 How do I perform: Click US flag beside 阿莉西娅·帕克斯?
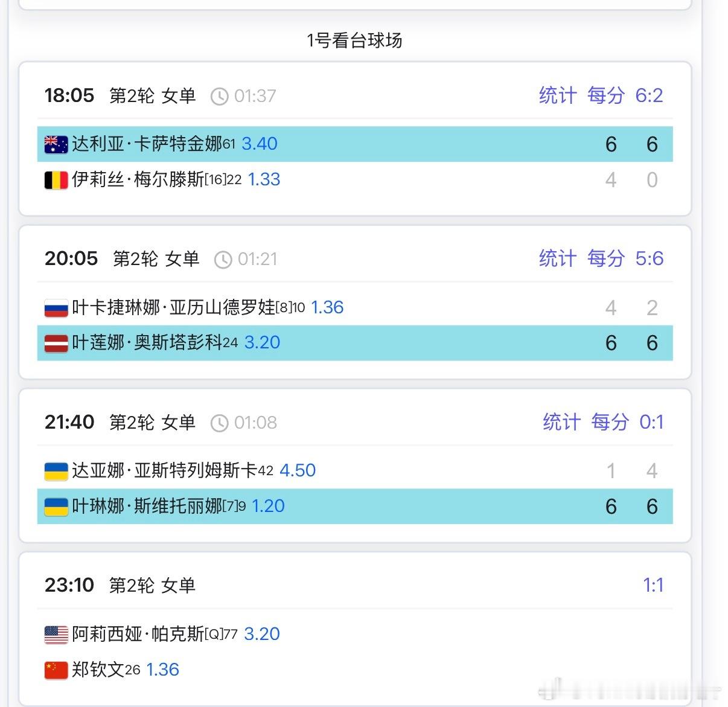tap(56, 635)
